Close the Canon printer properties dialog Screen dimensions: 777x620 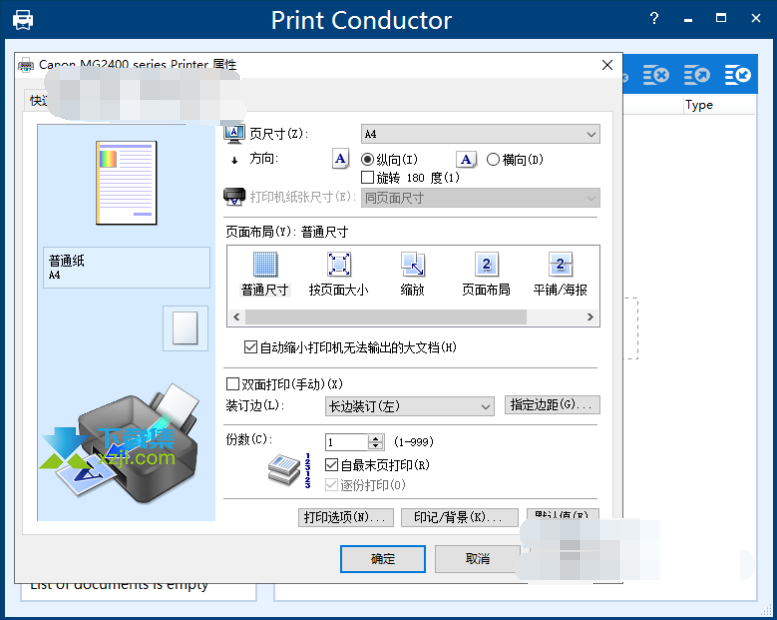pos(607,65)
